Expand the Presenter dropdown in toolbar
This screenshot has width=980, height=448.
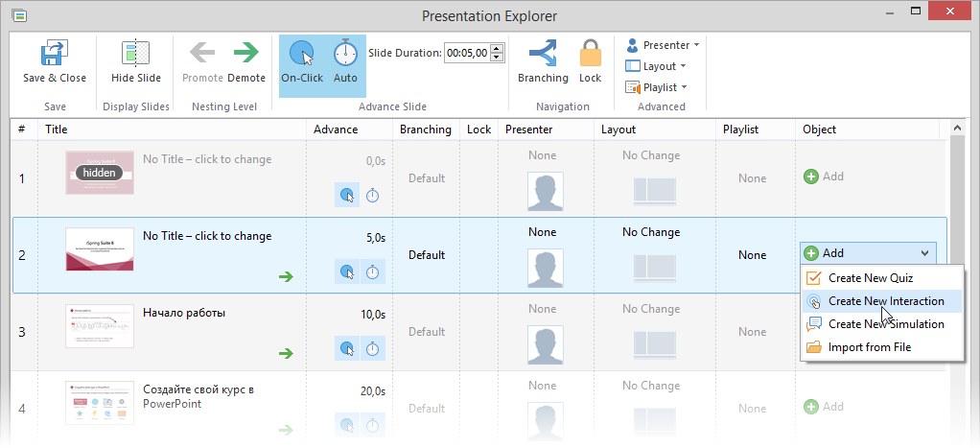click(x=663, y=45)
